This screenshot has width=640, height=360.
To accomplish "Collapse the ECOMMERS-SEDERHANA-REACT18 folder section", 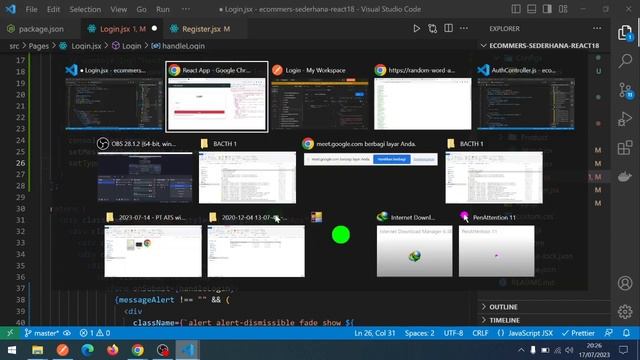I will (544, 45).
